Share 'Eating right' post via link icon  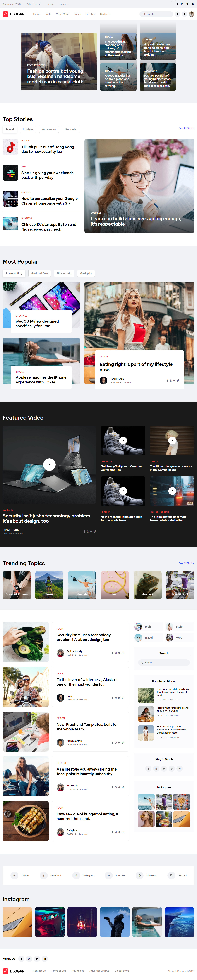coord(178,380)
